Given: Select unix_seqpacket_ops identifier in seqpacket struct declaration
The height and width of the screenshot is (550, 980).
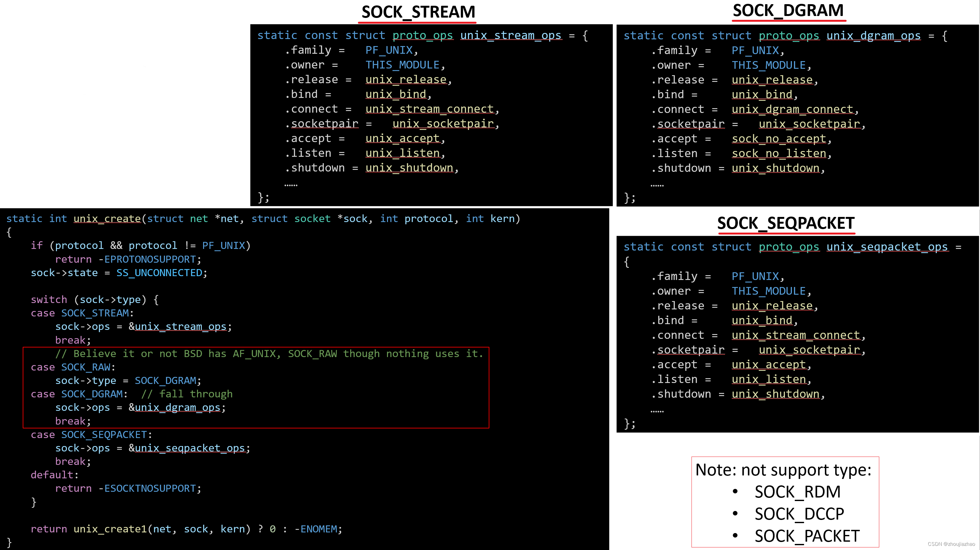Looking at the screenshot, I should coord(887,247).
